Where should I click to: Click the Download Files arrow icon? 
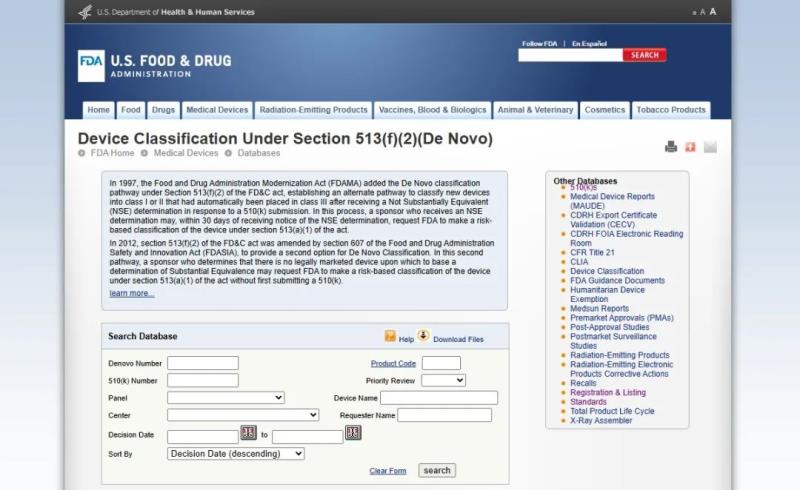(423, 337)
